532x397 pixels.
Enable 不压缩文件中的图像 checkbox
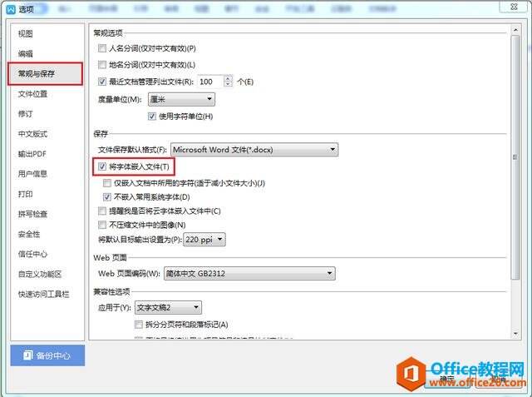pyautogui.click(x=102, y=225)
